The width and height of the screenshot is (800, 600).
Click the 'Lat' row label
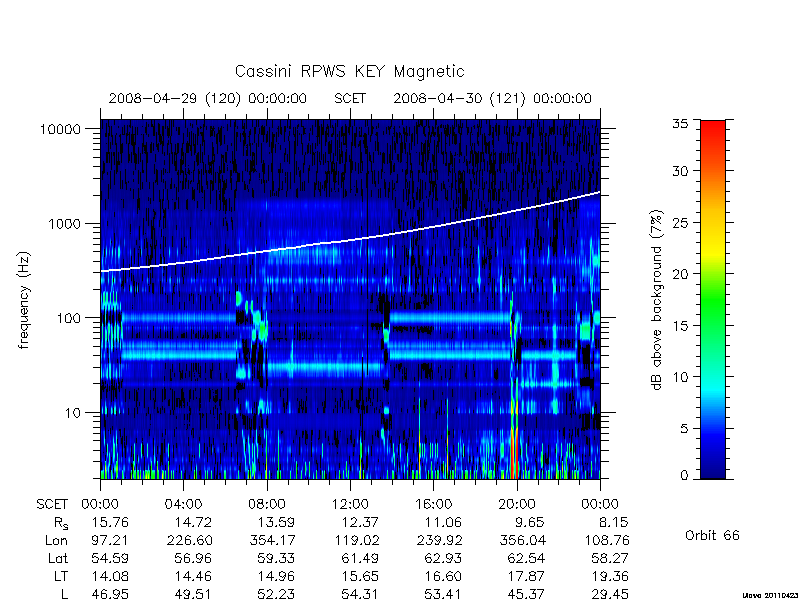[58, 558]
